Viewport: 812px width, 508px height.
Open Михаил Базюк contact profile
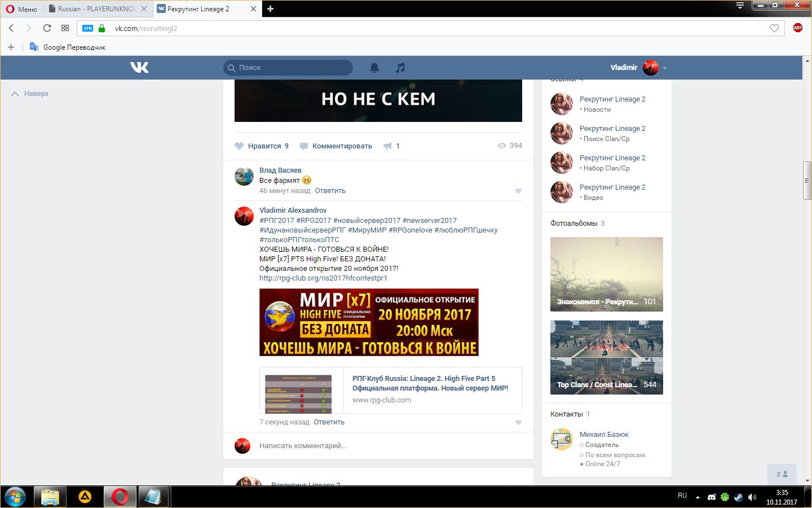pos(604,435)
